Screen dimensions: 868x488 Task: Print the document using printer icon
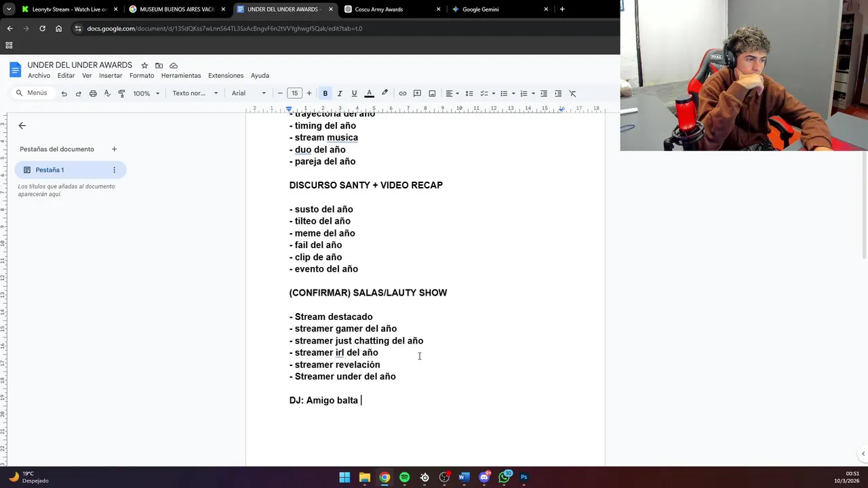(93, 94)
